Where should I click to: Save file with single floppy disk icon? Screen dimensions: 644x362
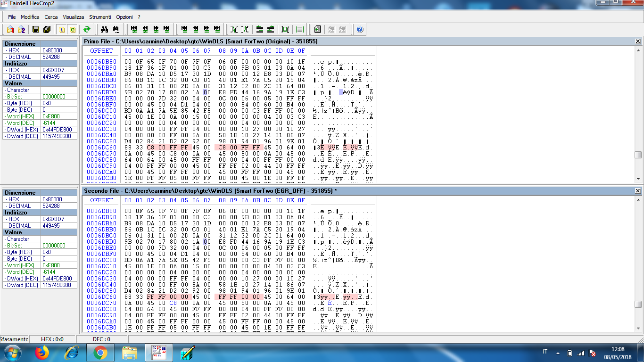click(36, 30)
